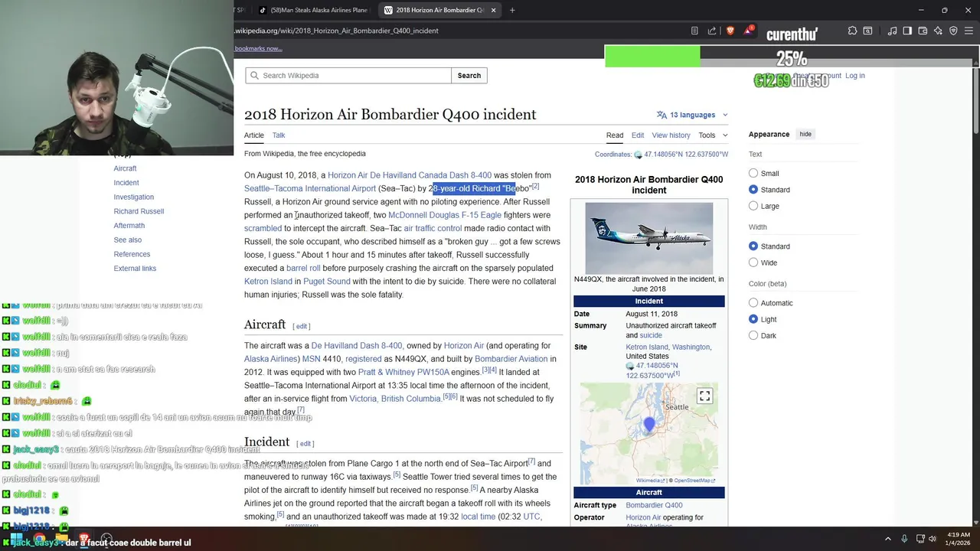Select Light color mode
The image size is (980, 551).
753,319
